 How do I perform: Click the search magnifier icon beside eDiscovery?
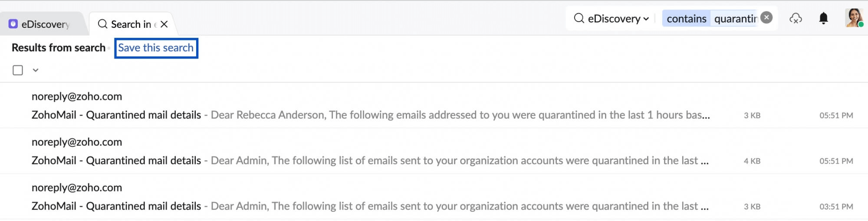(579, 18)
